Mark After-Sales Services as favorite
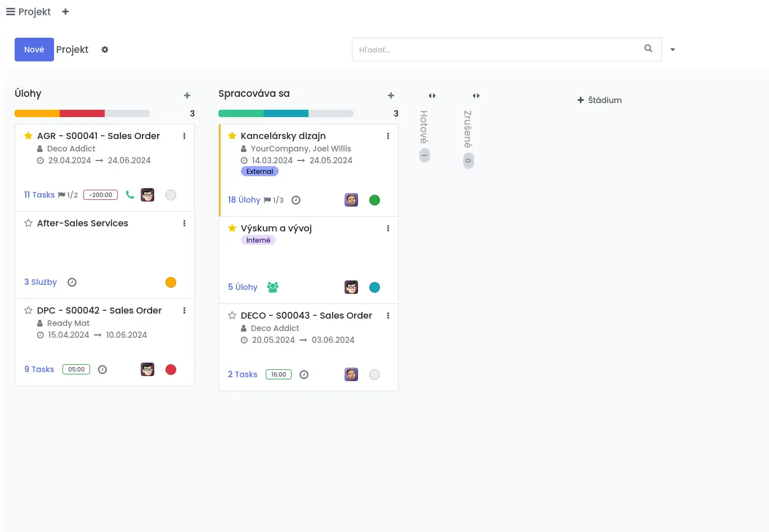 (x=28, y=223)
